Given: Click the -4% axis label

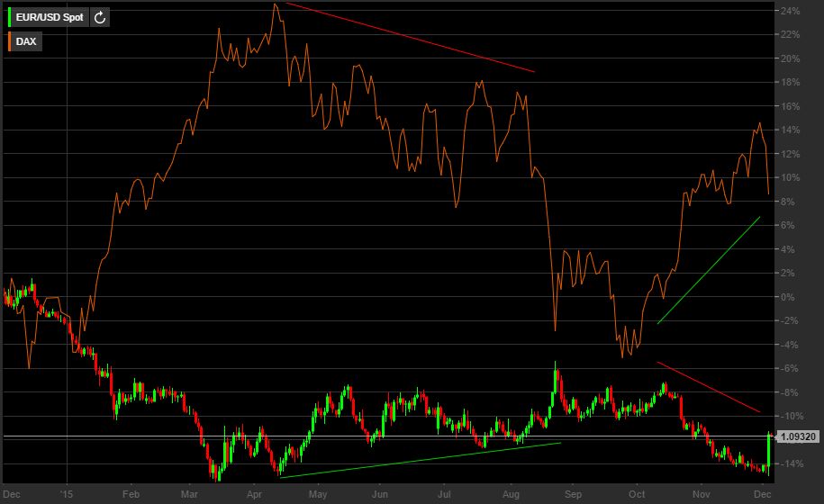Looking at the screenshot, I should pos(788,345).
